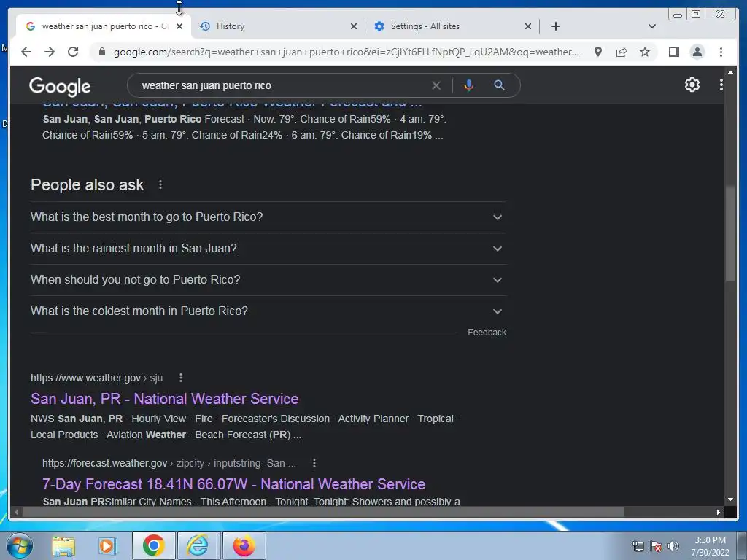The image size is (747, 560).
Task: Focus the Chrome address bar URL
Action: tap(347, 52)
